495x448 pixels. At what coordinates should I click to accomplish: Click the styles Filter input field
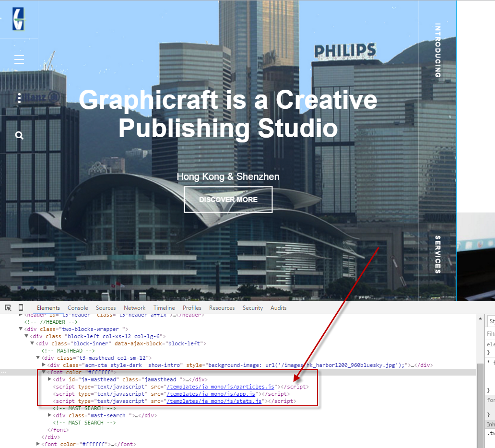pyautogui.click(x=491, y=333)
